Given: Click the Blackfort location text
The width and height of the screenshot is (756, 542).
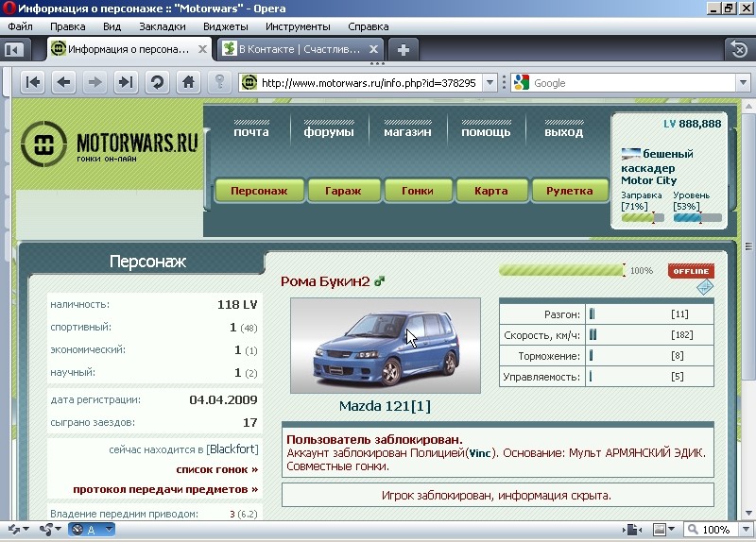Looking at the screenshot, I should click(x=232, y=449).
